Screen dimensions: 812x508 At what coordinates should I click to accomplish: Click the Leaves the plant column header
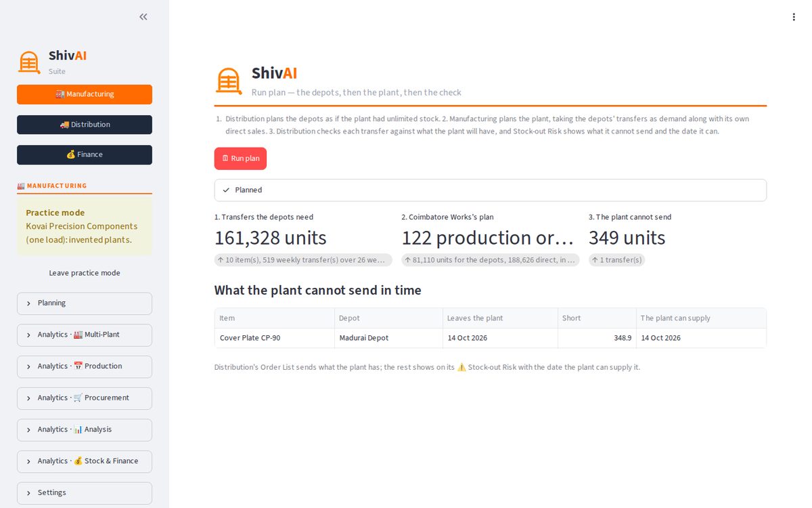pos(499,318)
